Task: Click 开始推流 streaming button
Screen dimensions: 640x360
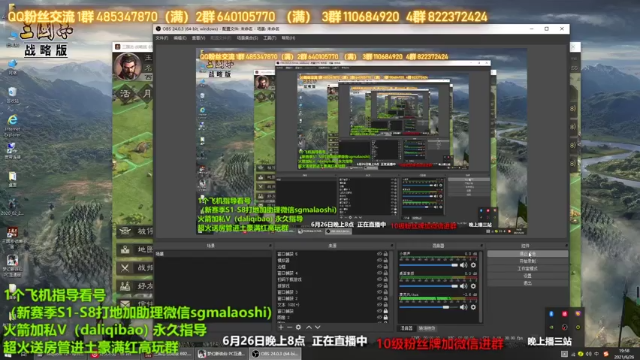Action: click(527, 254)
